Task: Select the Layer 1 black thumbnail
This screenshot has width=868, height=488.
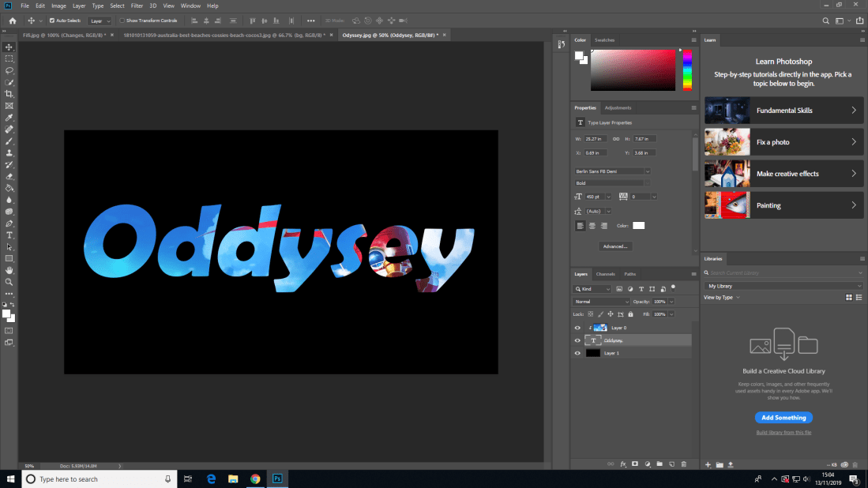Action: tap(593, 353)
